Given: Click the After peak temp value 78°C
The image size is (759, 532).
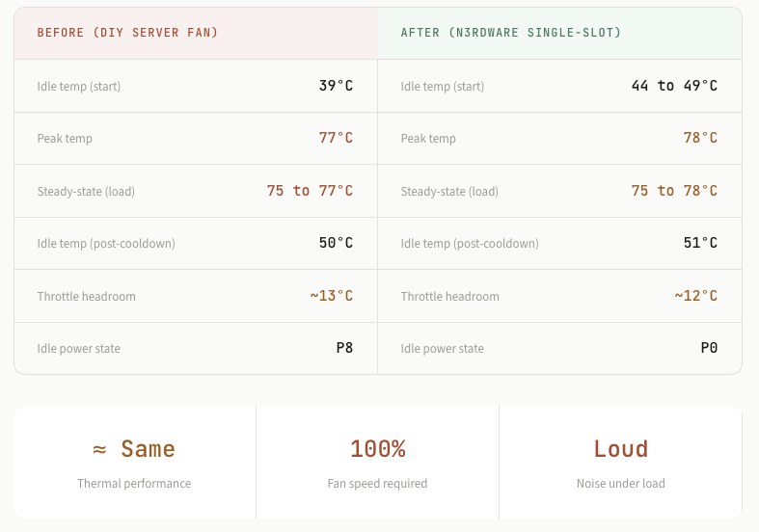Looking at the screenshot, I should (x=700, y=138).
